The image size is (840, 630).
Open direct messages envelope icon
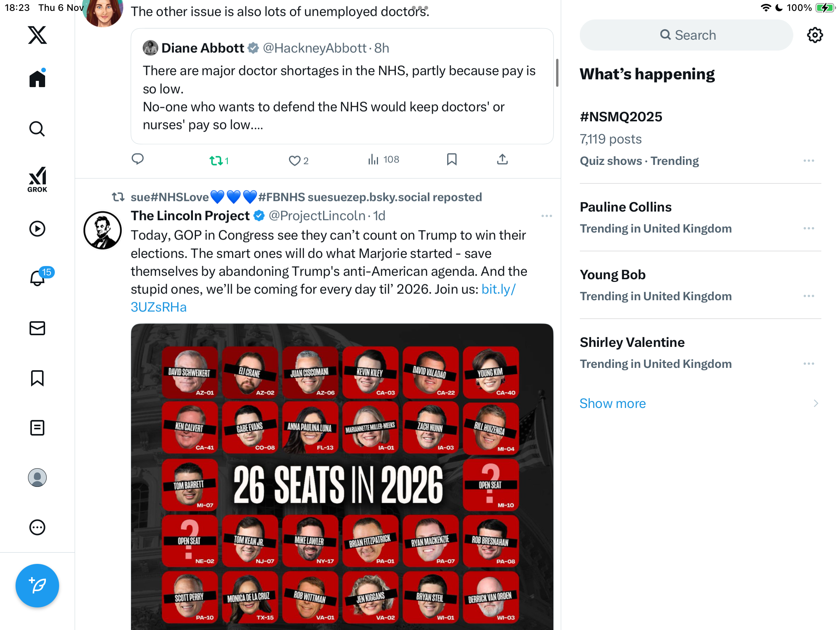click(x=37, y=328)
